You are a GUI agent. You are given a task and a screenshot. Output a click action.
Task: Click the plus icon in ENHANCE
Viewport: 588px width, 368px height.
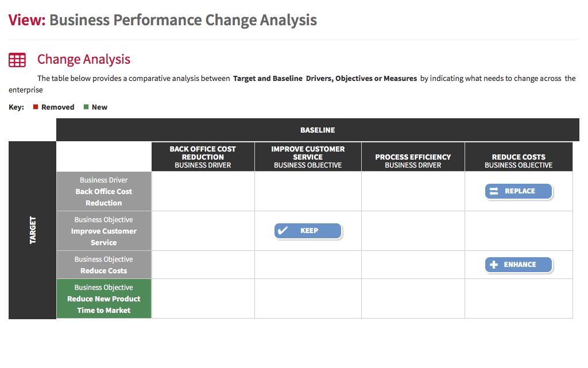pyautogui.click(x=494, y=265)
